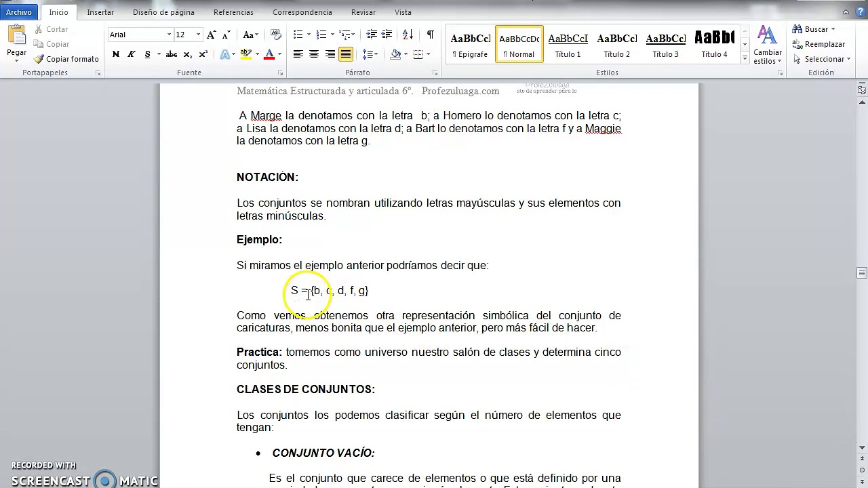The image size is (868, 488).
Task: Apply the yellow text highlight color
Action: 245,54
